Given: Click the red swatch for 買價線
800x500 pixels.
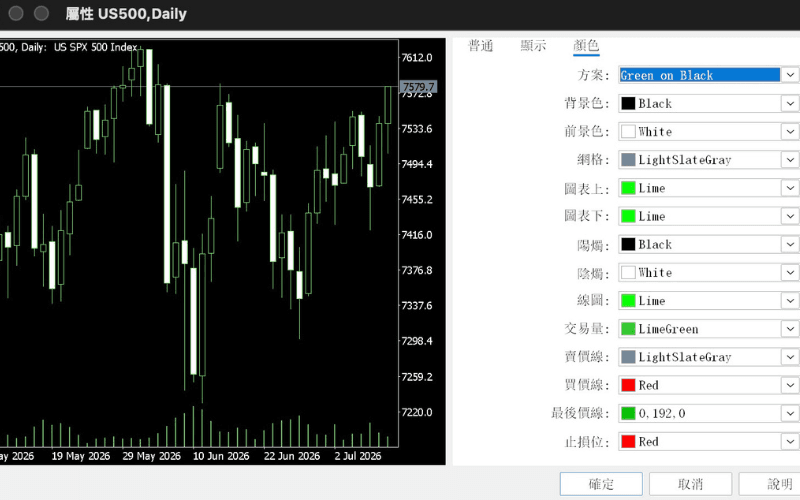Looking at the screenshot, I should [628, 385].
